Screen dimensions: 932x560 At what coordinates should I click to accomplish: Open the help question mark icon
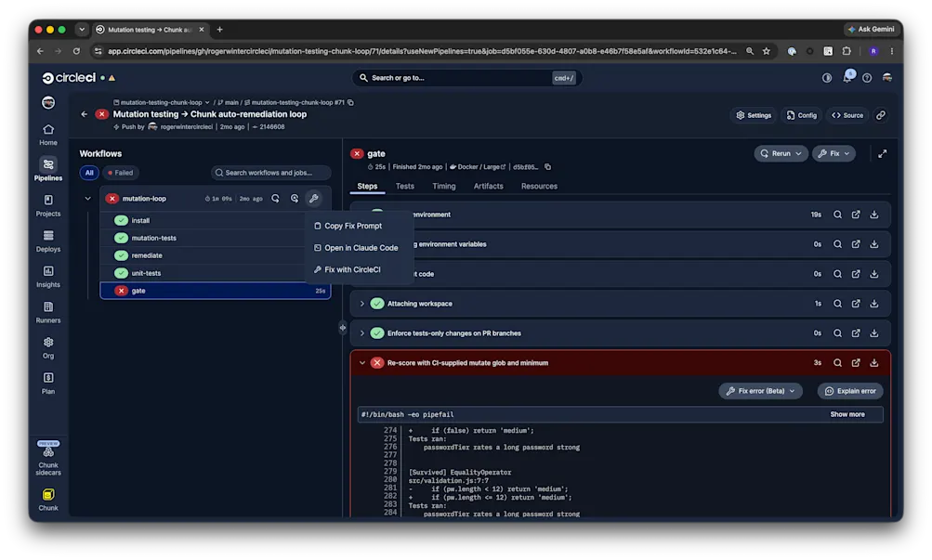point(867,78)
